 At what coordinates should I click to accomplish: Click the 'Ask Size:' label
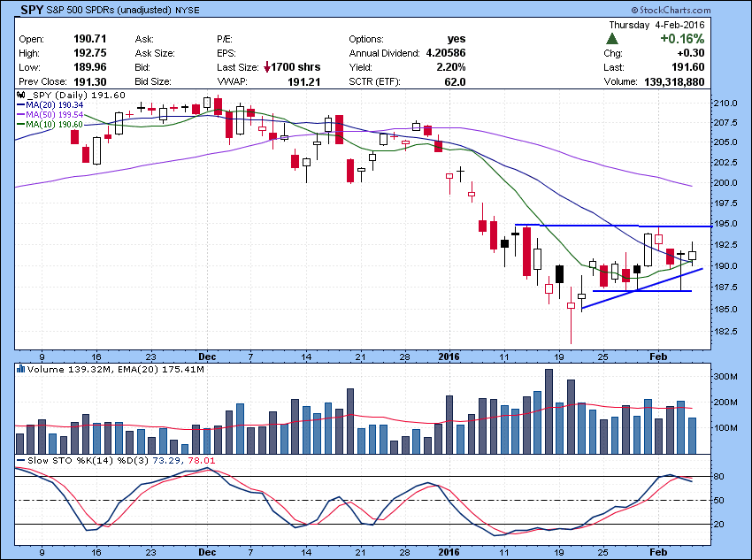(155, 53)
